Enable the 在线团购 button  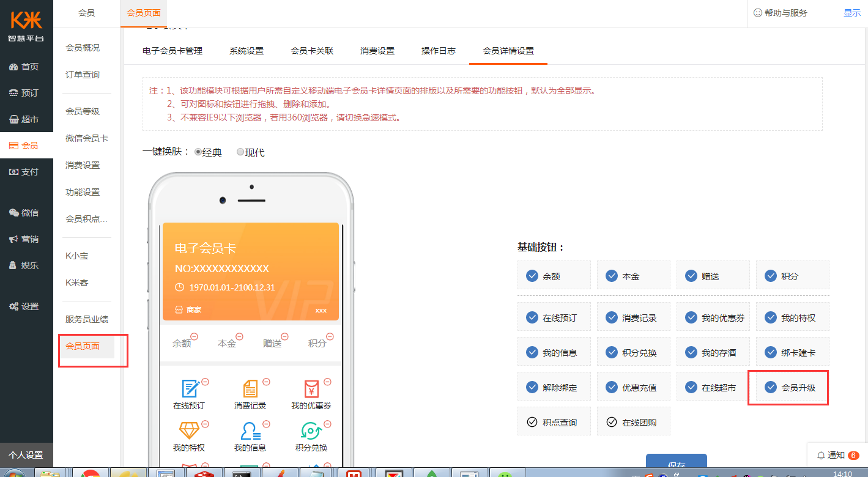611,422
